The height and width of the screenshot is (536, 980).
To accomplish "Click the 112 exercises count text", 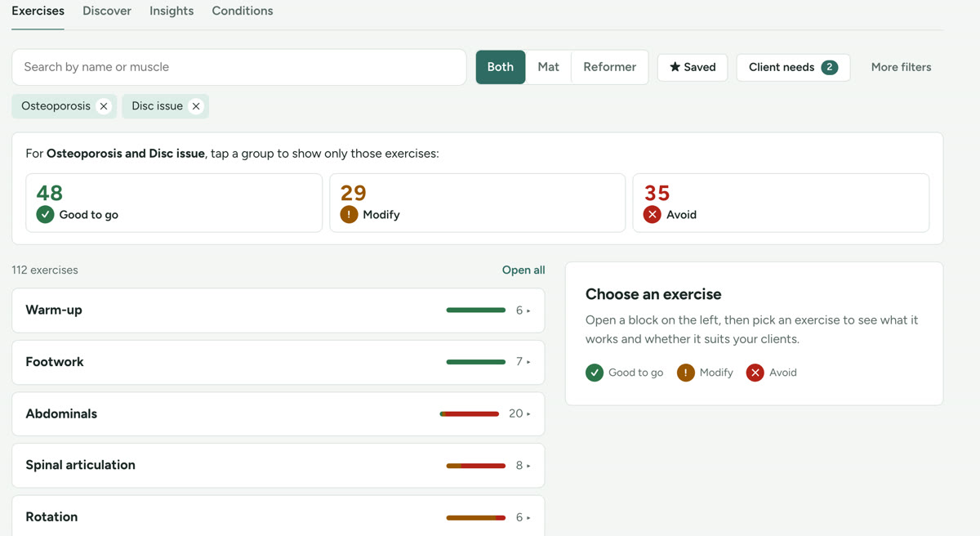I will pos(45,270).
